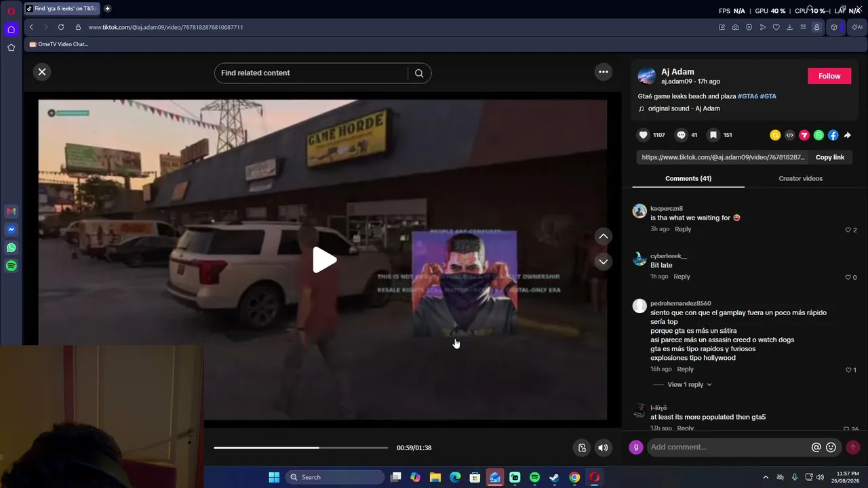Expand View 1 reply under pedrohernandez8560
The height and width of the screenshot is (488, 868).
coord(690,384)
